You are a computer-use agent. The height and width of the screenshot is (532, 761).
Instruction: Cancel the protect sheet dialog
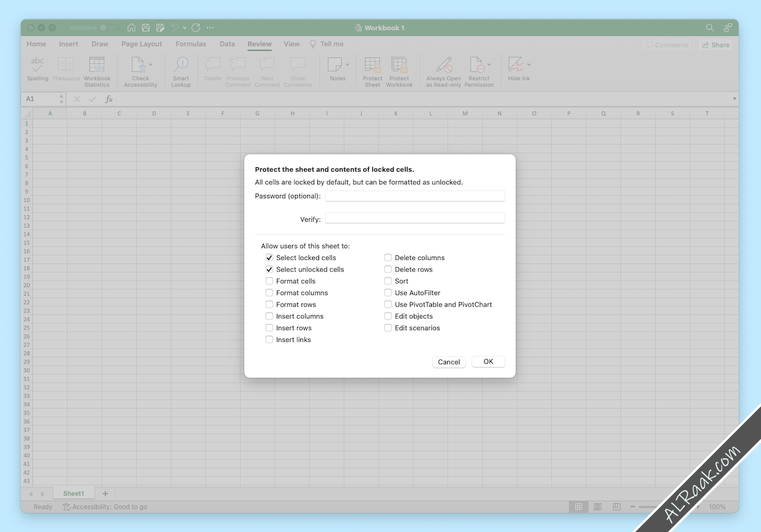449,362
